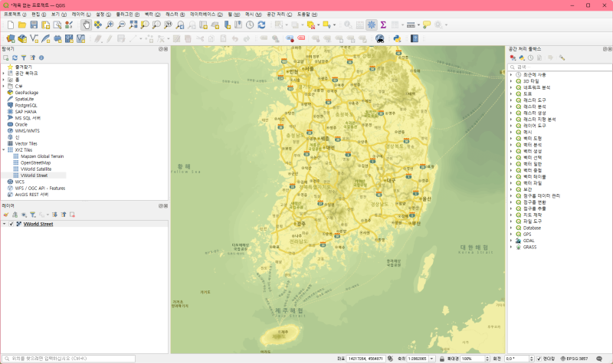Select the GeoPackage browser entry

point(27,93)
